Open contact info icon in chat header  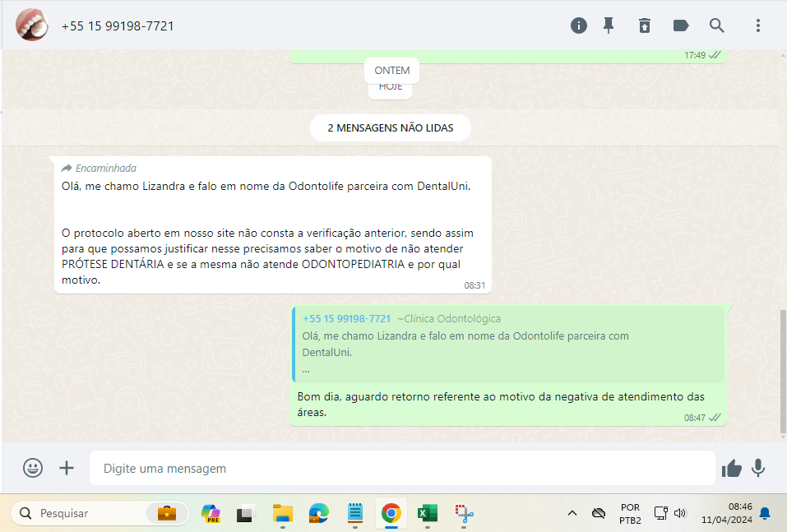(x=579, y=25)
